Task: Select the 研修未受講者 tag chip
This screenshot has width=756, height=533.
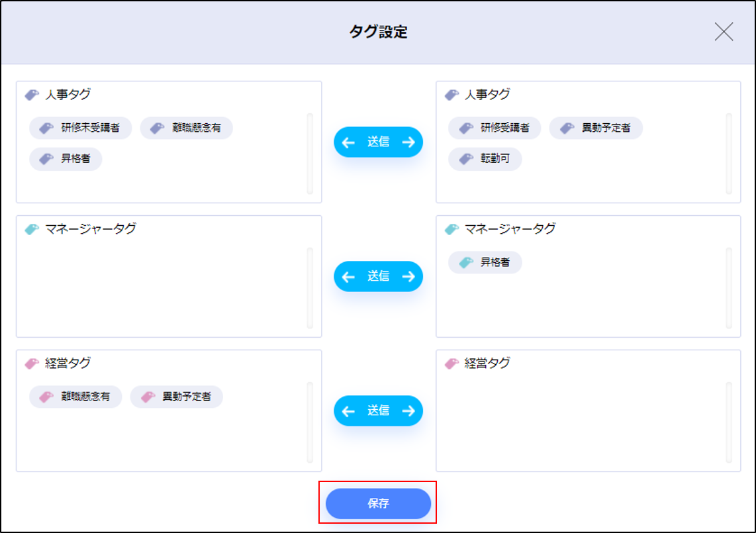Action: [80, 128]
